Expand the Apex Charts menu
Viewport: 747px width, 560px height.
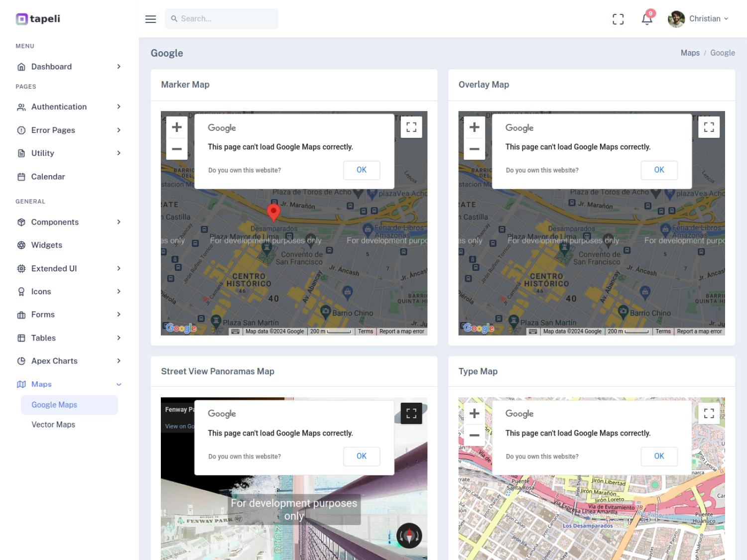coord(69,361)
